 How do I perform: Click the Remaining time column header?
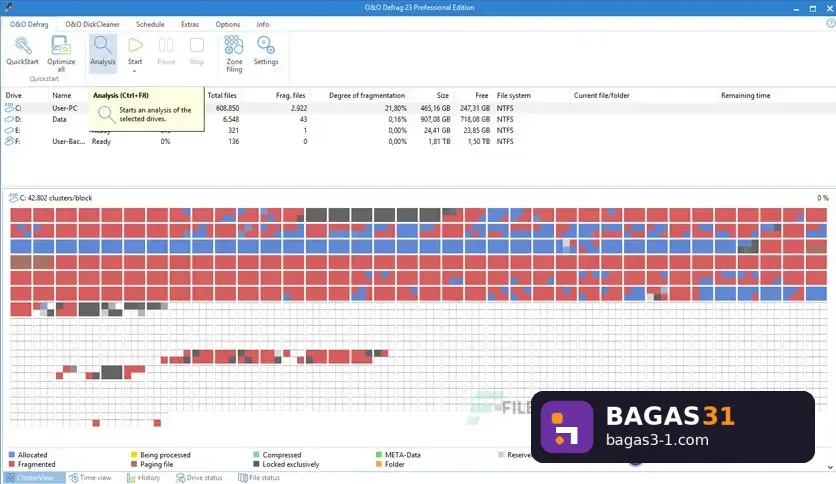pyautogui.click(x=745, y=95)
